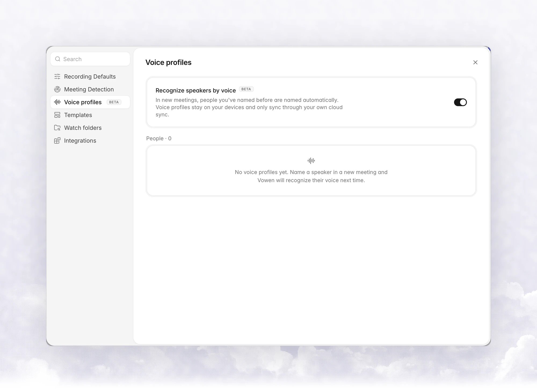Click the waveform icon in empty profiles card
537x392 pixels.
click(311, 161)
